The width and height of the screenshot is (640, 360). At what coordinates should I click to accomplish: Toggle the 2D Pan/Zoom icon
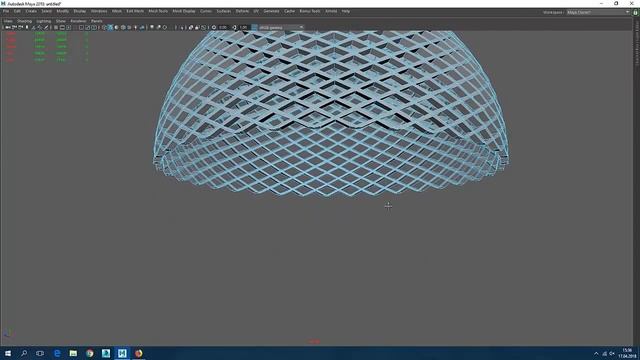click(40, 27)
